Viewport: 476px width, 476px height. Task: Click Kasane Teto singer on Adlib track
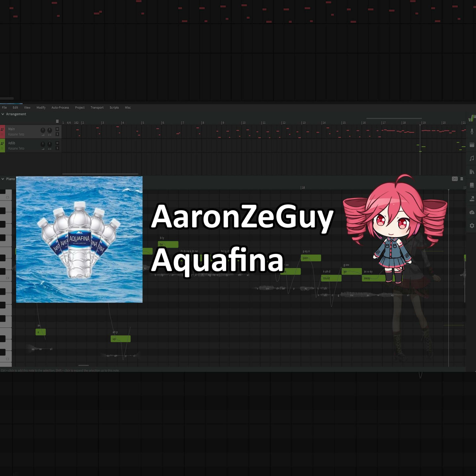16,149
